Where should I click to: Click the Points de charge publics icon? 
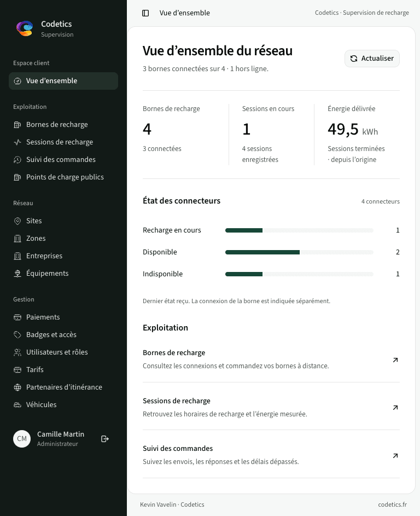[17, 177]
